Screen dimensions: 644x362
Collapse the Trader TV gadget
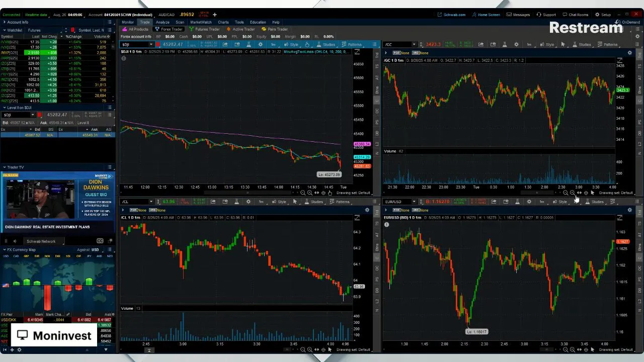(4, 167)
